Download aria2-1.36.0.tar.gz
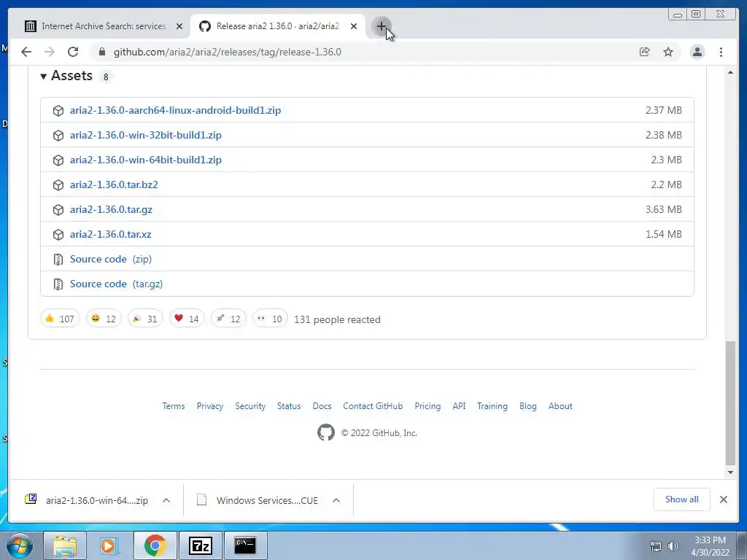 tap(111, 209)
